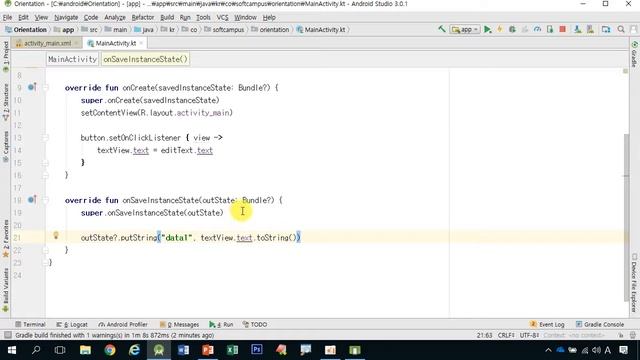Viewport: 640px width, 360px height.
Task: Toggle the Captures tool window sidebar button
Action: click(6, 147)
